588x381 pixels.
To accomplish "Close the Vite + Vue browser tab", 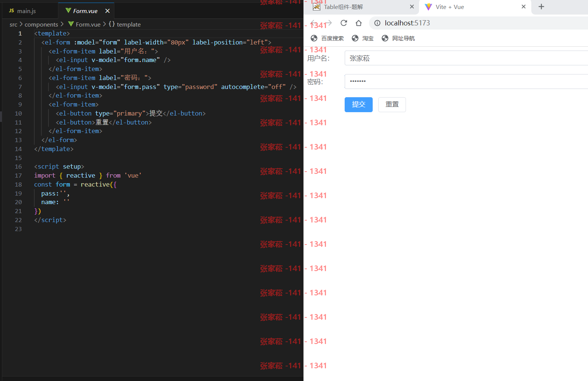I will coord(523,6).
